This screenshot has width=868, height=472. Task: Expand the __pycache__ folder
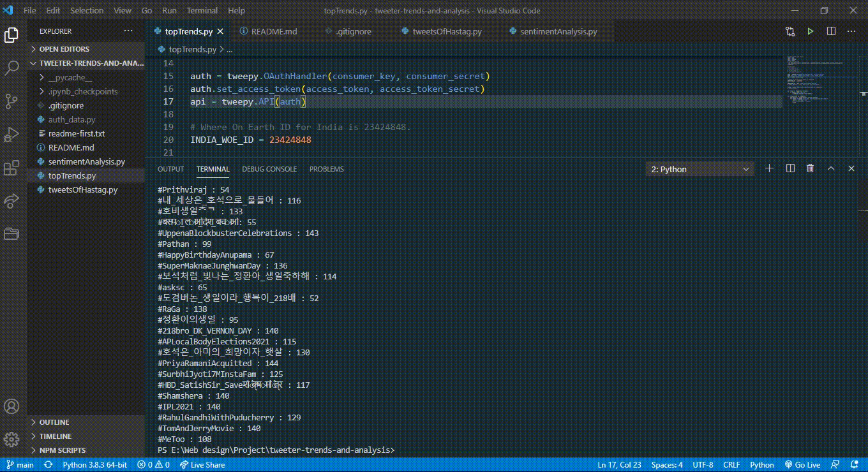[86, 77]
